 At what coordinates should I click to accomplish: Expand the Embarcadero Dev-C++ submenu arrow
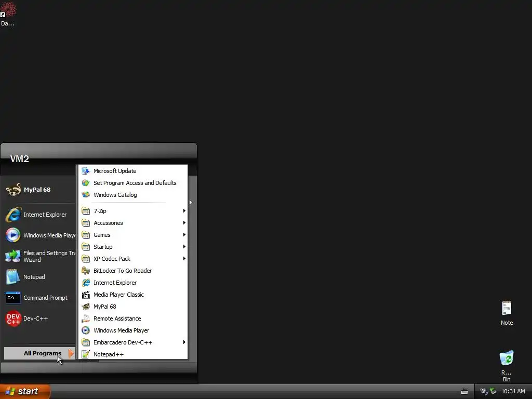[x=184, y=342]
